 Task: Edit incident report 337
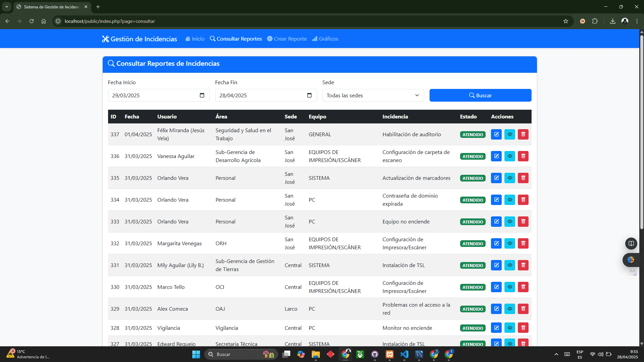pos(496,135)
